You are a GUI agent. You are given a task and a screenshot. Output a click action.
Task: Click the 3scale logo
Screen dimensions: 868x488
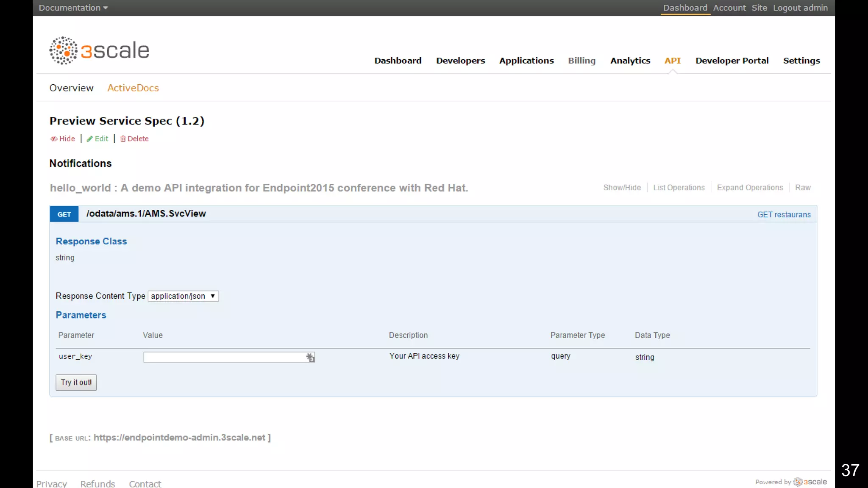pyautogui.click(x=99, y=50)
